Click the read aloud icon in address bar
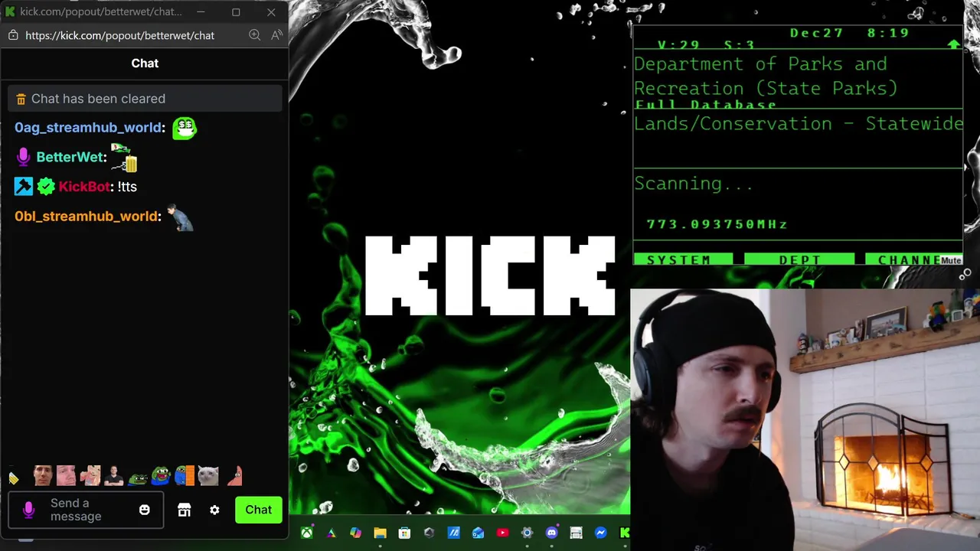The width and height of the screenshot is (980, 551). [276, 35]
